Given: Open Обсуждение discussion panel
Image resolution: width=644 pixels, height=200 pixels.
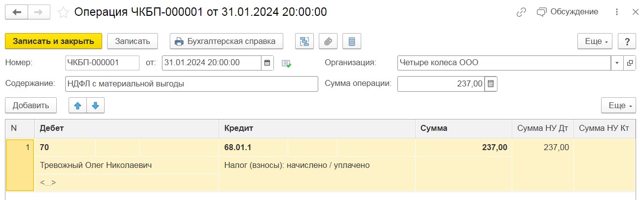Looking at the screenshot, I should pos(568,12).
